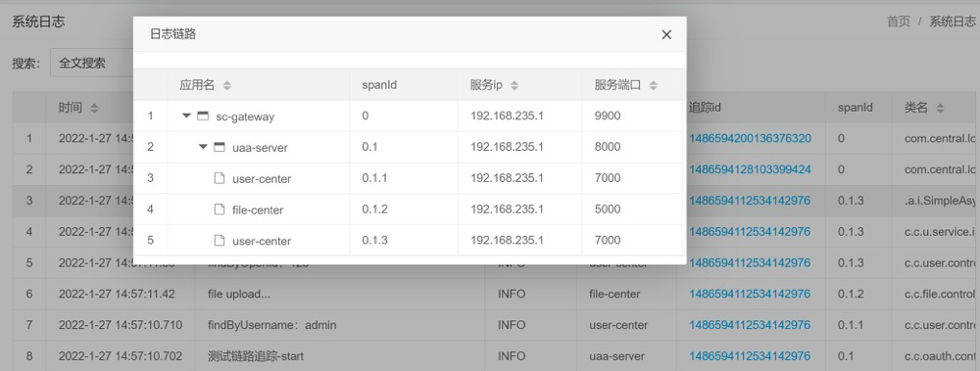Click log message 'file upload...'
Image resolution: width=980 pixels, height=371 pixels.
tap(239, 295)
